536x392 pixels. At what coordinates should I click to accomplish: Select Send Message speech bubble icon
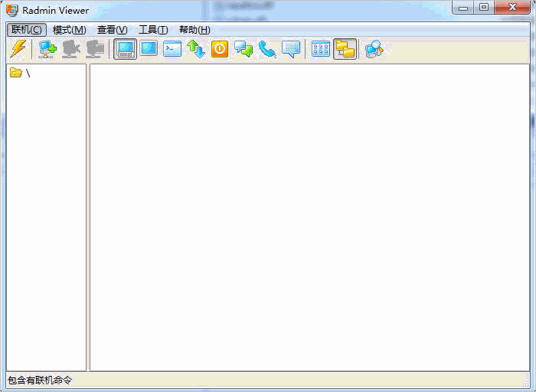(291, 49)
